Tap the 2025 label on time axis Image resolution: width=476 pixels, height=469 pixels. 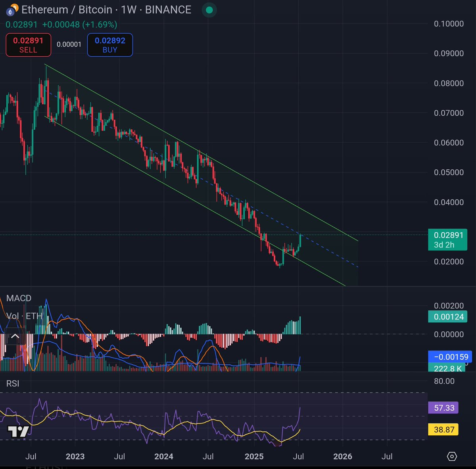[254, 456]
